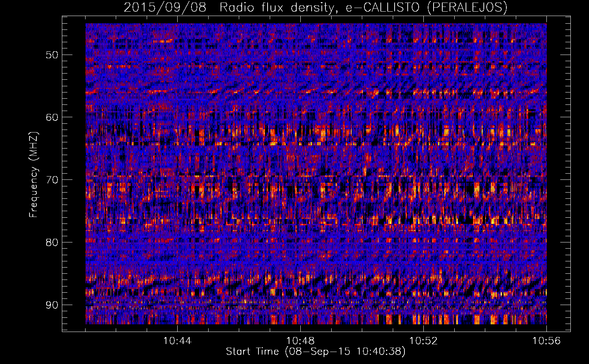Click the '50' frequency tick label
This screenshot has height=364, width=589.
52,55
